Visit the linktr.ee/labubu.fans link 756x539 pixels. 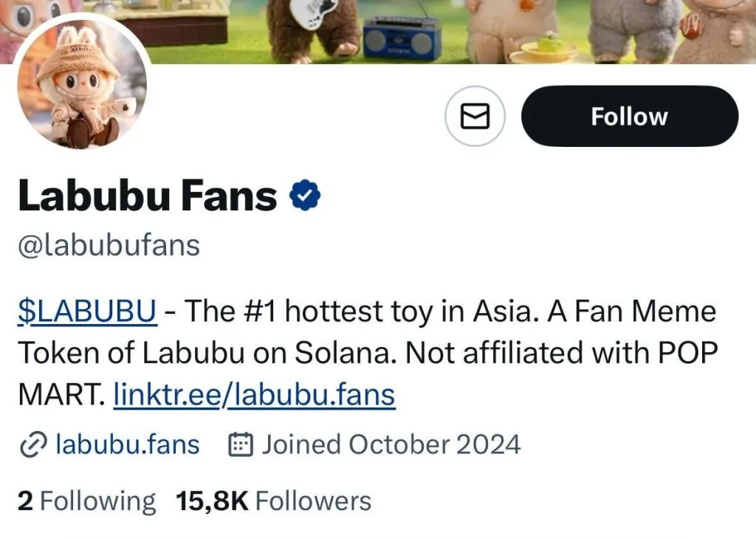click(x=254, y=395)
